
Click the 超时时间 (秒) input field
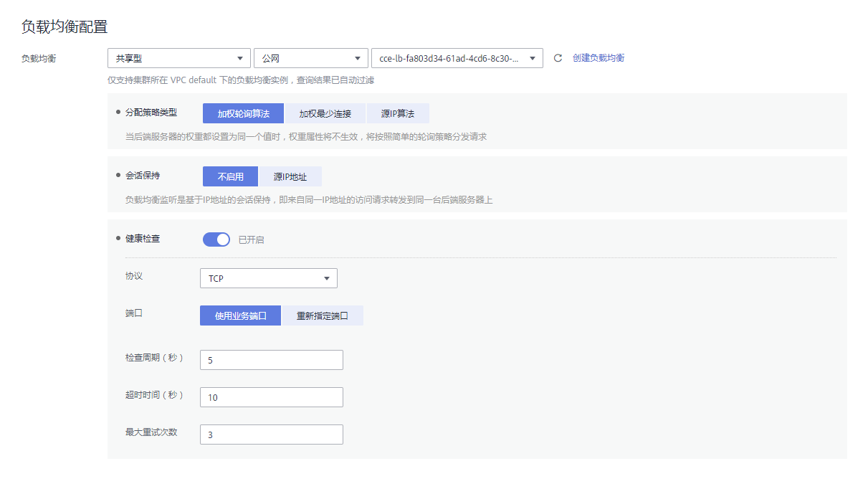tap(272, 397)
